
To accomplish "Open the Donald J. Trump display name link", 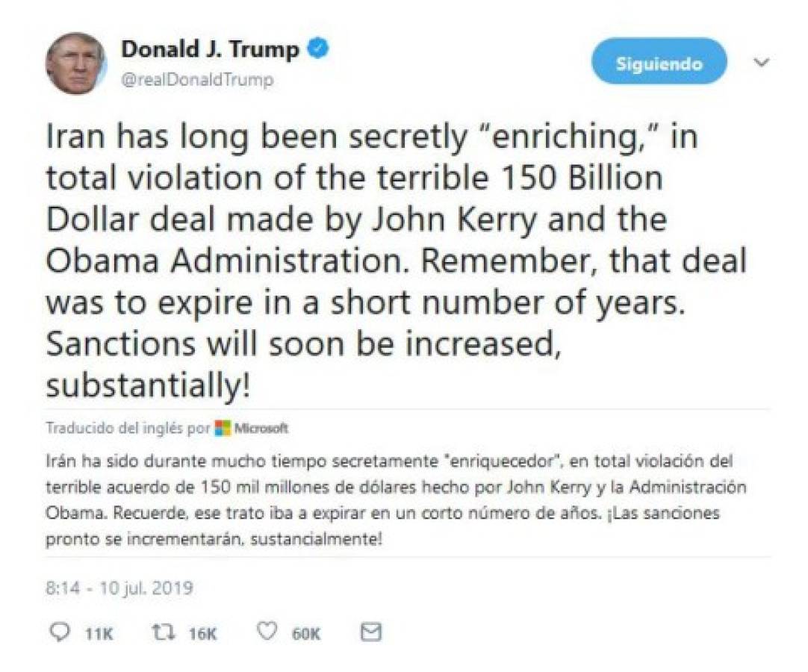I will point(210,49).
